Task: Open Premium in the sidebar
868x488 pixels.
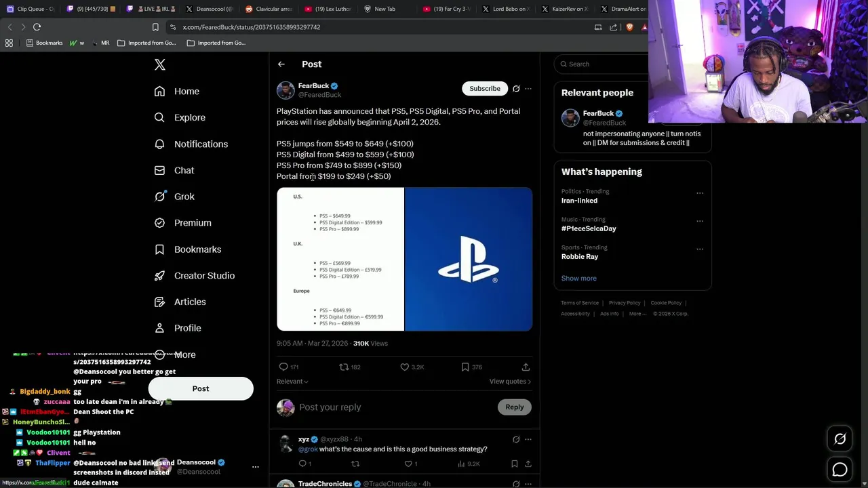Action: [x=182, y=222]
